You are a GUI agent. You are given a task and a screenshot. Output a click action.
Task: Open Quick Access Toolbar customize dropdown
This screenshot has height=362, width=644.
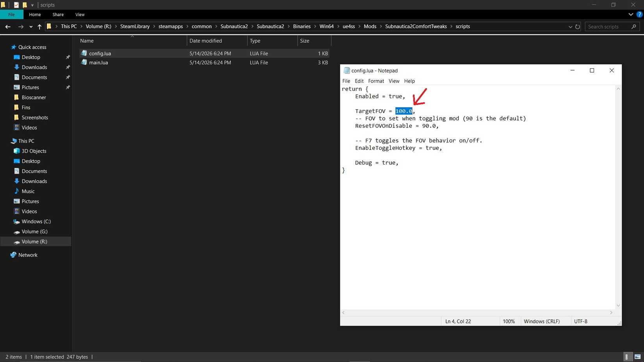coord(32,5)
